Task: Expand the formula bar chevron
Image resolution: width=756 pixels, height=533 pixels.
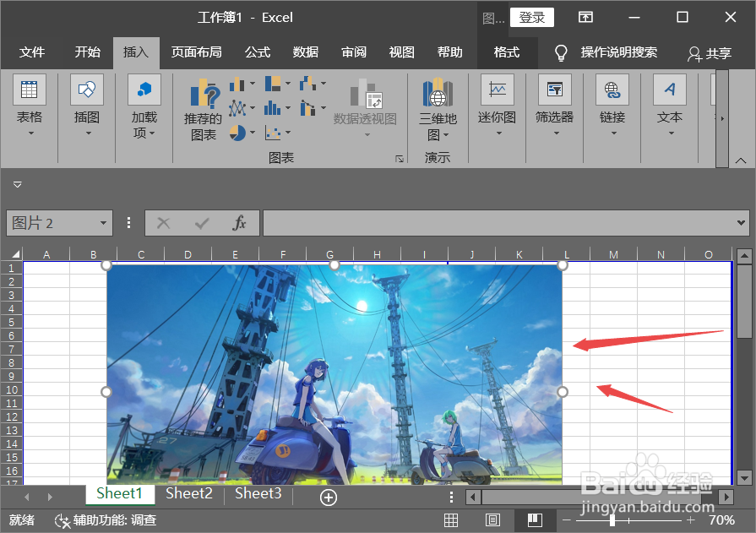Action: [741, 223]
